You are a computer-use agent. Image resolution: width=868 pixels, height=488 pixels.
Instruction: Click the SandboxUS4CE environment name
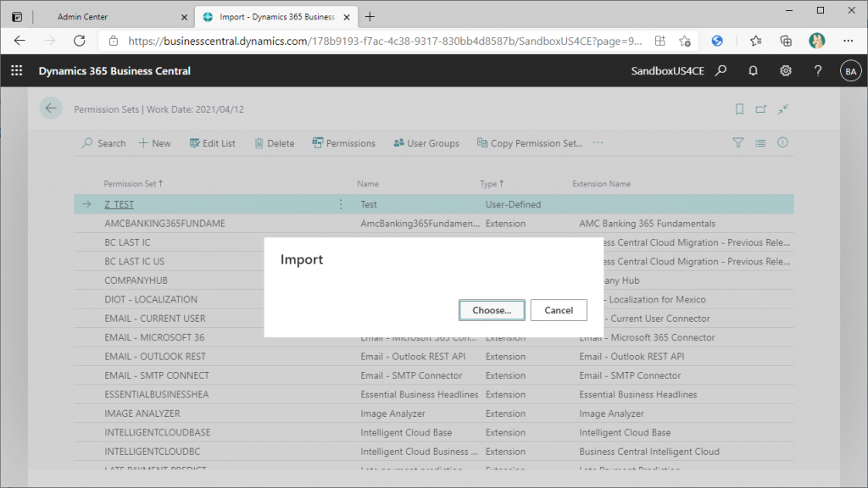668,71
